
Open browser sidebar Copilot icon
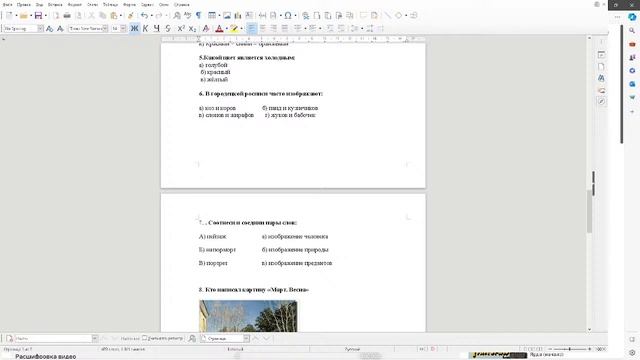[632, 17]
